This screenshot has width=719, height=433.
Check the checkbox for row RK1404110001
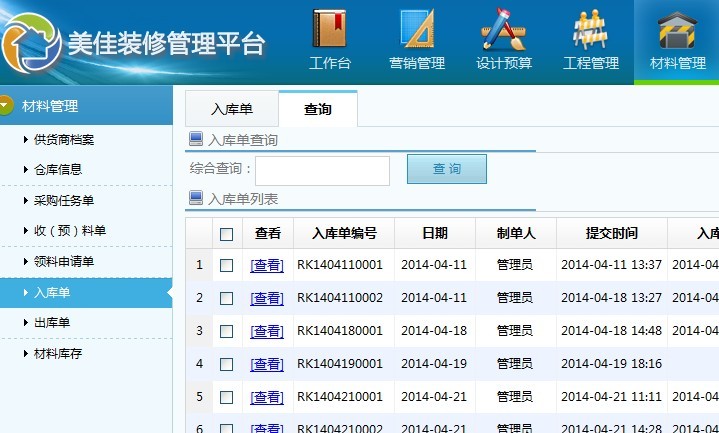coord(227,265)
